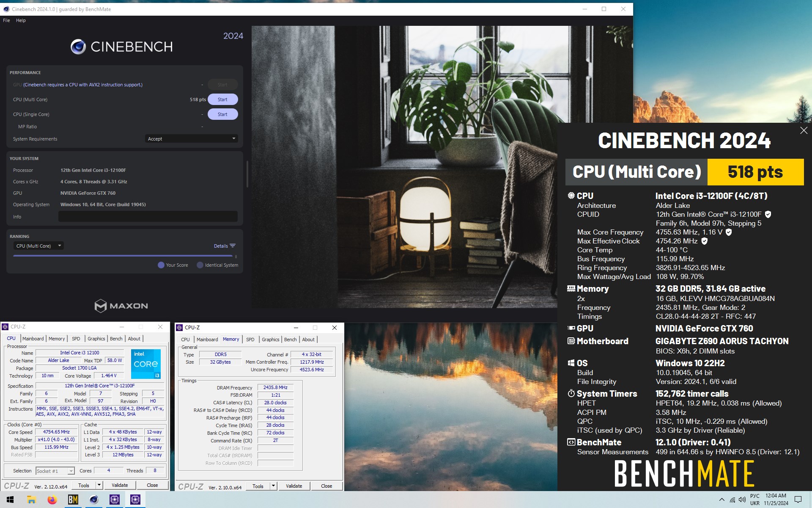Select second CPU-Z taskbar icon
The image size is (812, 508).
(x=135, y=500)
